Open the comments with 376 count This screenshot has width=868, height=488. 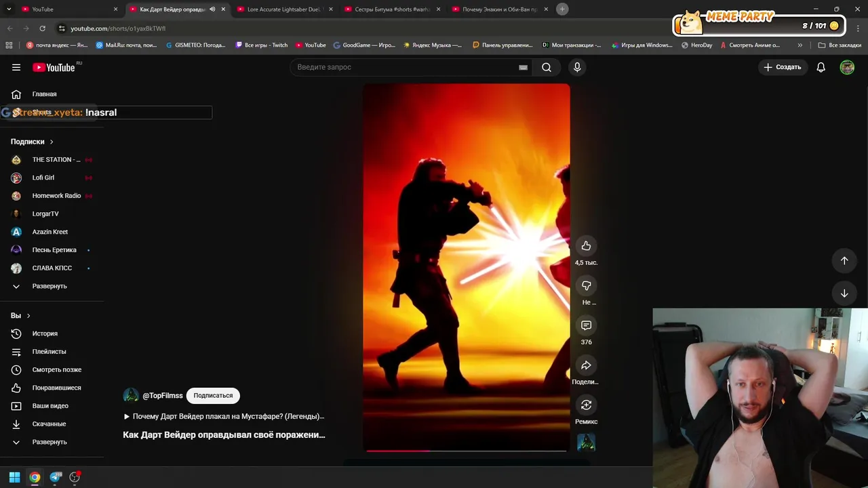pos(586,325)
